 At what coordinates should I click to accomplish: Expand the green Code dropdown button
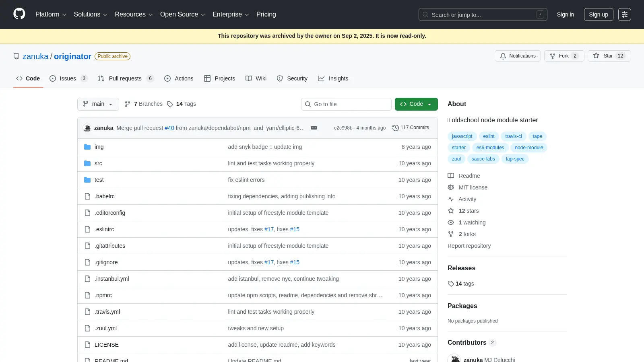(x=416, y=104)
